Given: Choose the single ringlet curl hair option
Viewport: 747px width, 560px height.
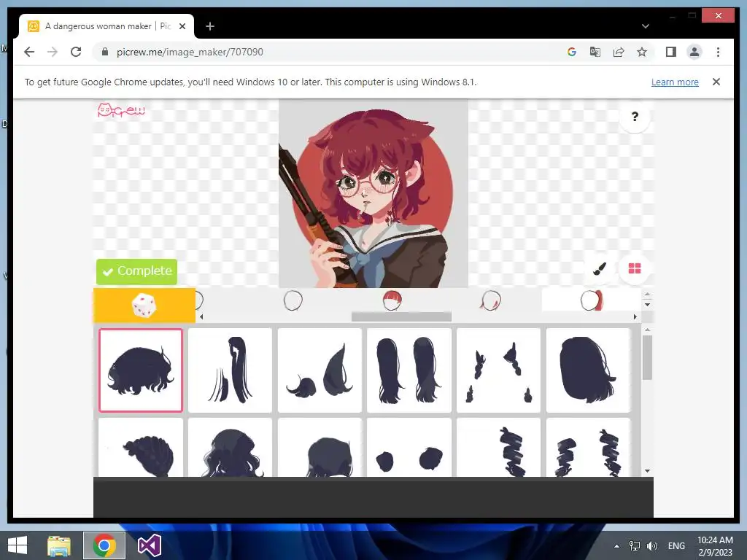Looking at the screenshot, I should pos(499,448).
